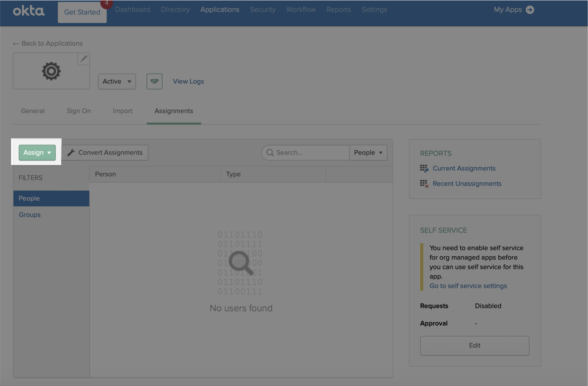
Task: Select the pencil edit icon on app logo
Action: 84,59
